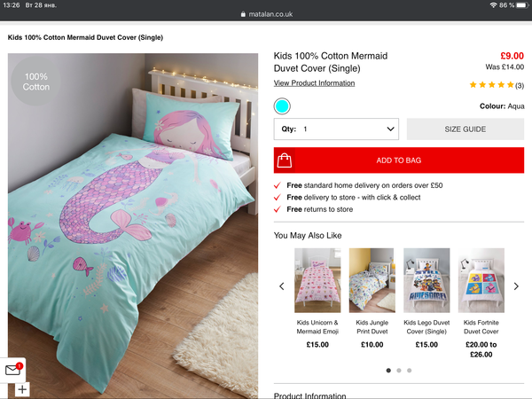Expand the Product Information section
532x399 pixels.
pyautogui.click(x=309, y=395)
